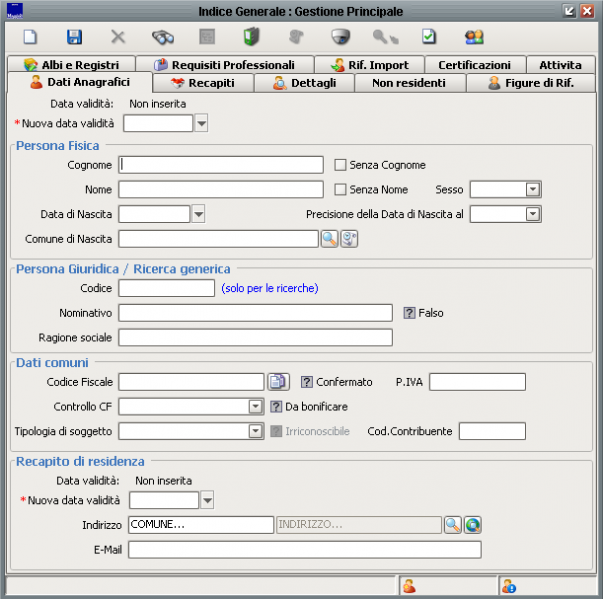The image size is (603, 599).
Task: Click the green shield toolbar icon
Action: [251, 37]
